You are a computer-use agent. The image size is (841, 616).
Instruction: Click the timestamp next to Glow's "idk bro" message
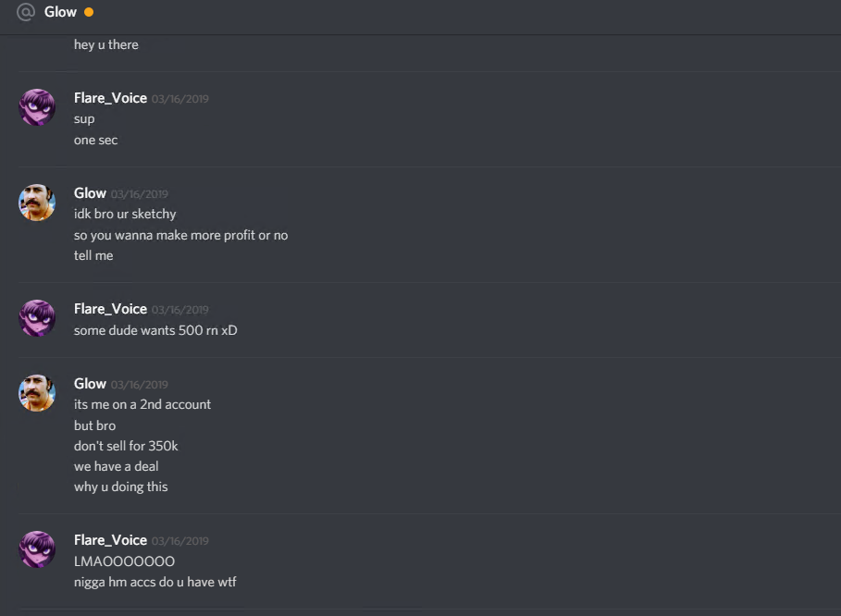[x=139, y=194]
